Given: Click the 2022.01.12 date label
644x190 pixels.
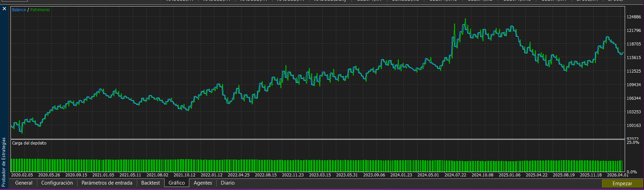Looking at the screenshot, I should pyautogui.click(x=212, y=175).
